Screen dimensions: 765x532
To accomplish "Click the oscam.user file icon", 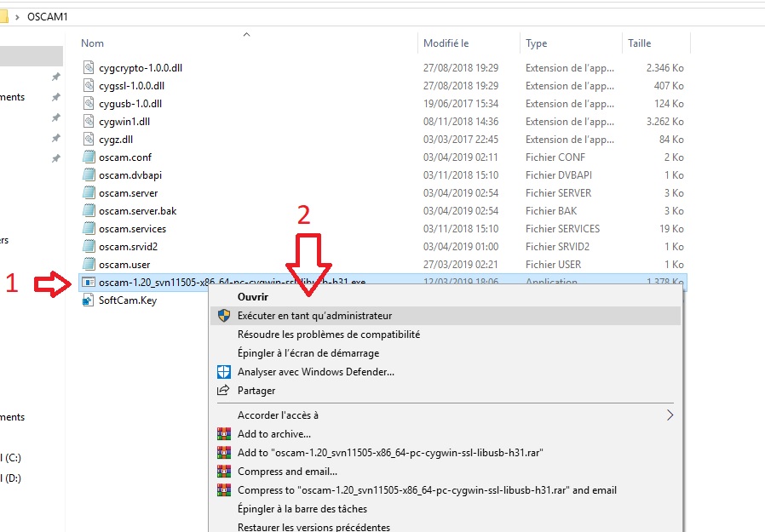I will (x=89, y=264).
